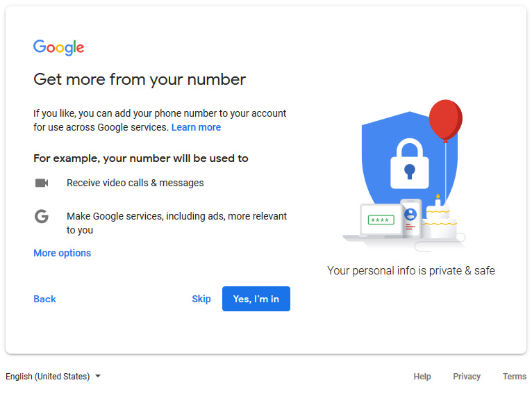This screenshot has height=394, width=532.
Task: Open the Terms footer link
Action: coord(515,377)
